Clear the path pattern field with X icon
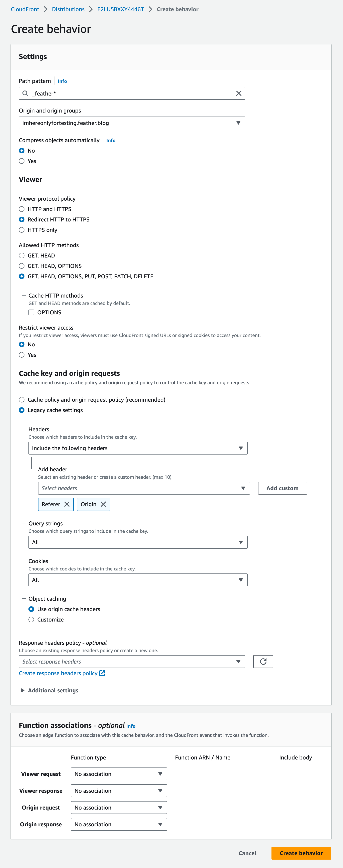 238,93
